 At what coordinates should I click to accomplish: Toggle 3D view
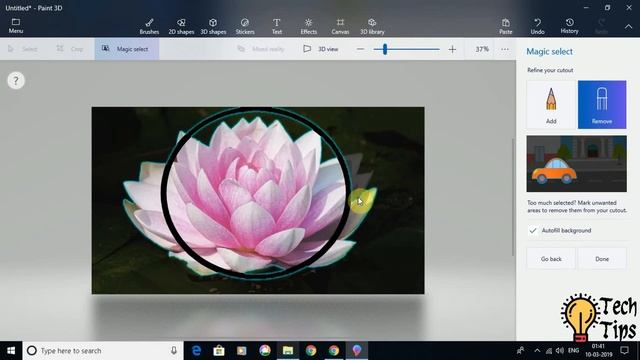click(x=321, y=49)
